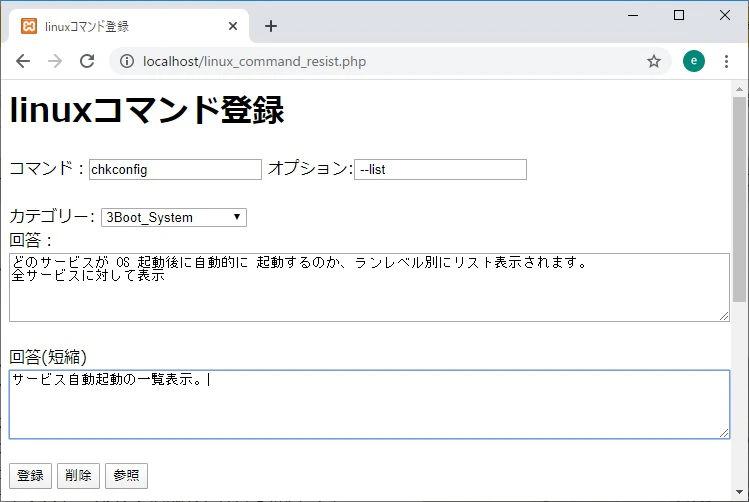
Task: Bookmark this page with the star icon
Action: 653,61
